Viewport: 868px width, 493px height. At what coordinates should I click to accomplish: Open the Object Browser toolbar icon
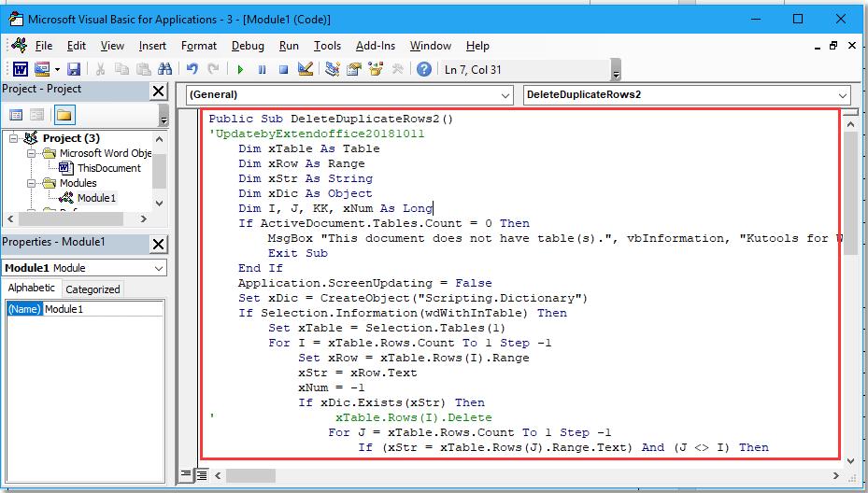coord(376,69)
